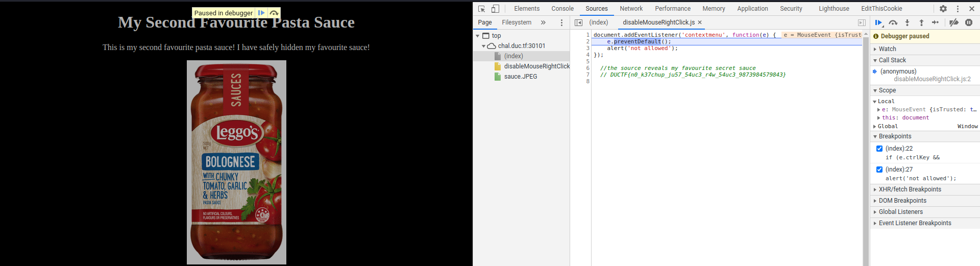The height and width of the screenshot is (266, 980).
Task: Uncheck the (index):22 breakpoint checkbox
Action: point(879,149)
